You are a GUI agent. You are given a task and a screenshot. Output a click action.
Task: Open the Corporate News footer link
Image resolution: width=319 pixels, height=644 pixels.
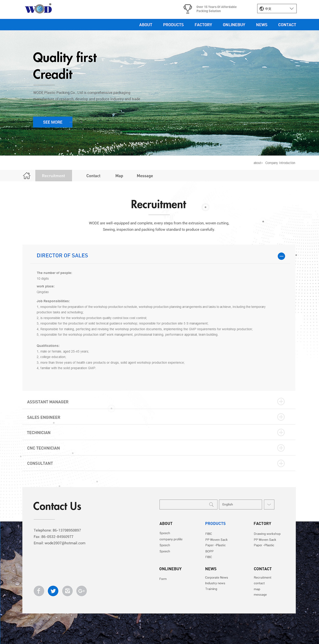216,578
